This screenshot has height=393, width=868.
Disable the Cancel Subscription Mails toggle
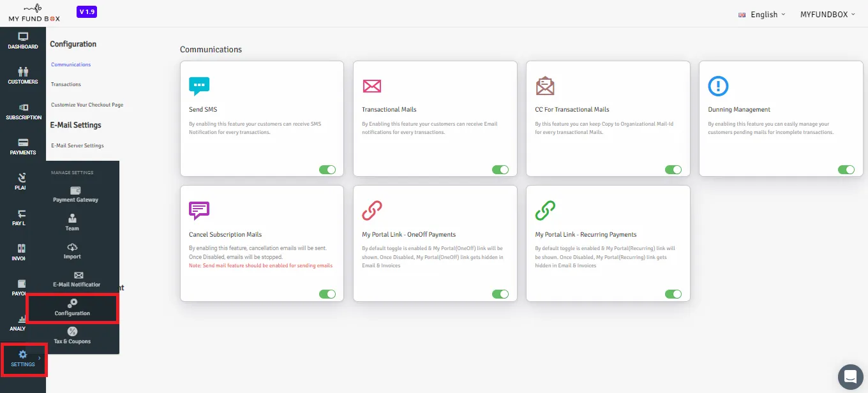point(327,294)
